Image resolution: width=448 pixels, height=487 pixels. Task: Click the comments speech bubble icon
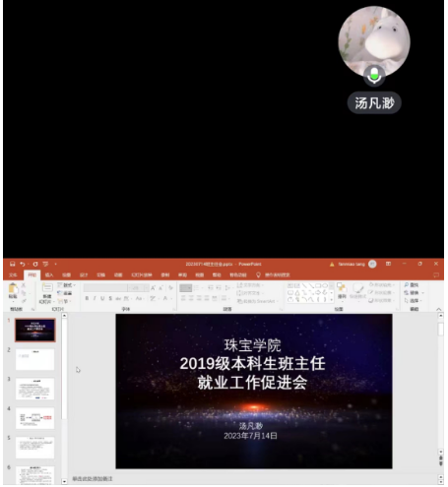pyautogui.click(x=436, y=274)
